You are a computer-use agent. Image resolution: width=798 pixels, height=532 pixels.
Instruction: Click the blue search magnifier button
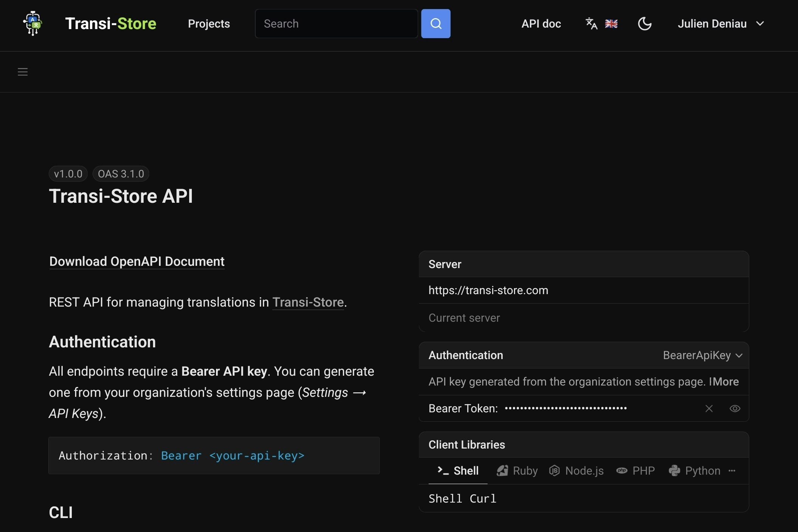click(435, 23)
